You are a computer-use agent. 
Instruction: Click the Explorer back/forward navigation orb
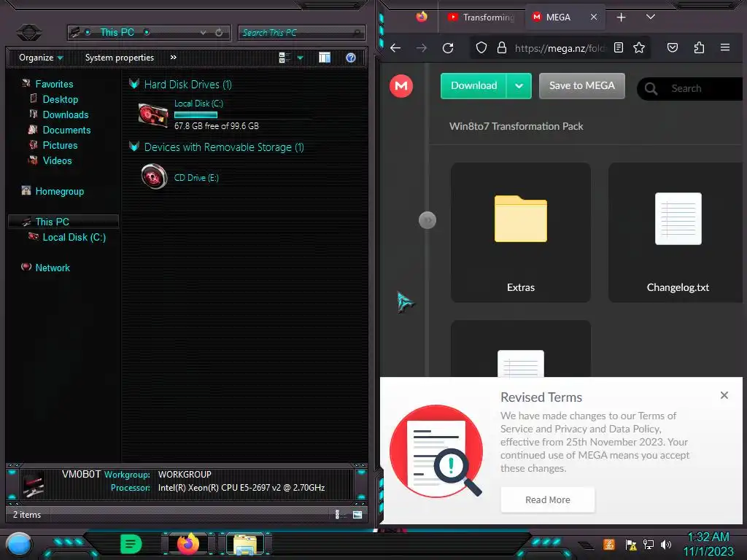[x=29, y=32]
